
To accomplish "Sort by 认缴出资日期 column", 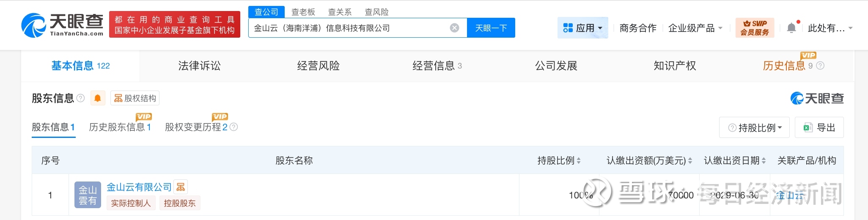I will coord(764,161).
